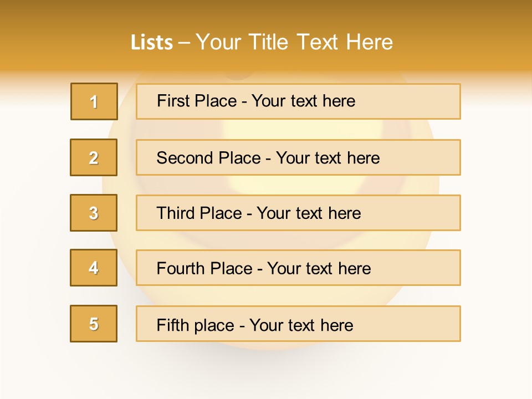Click the number 3 box

94,213
